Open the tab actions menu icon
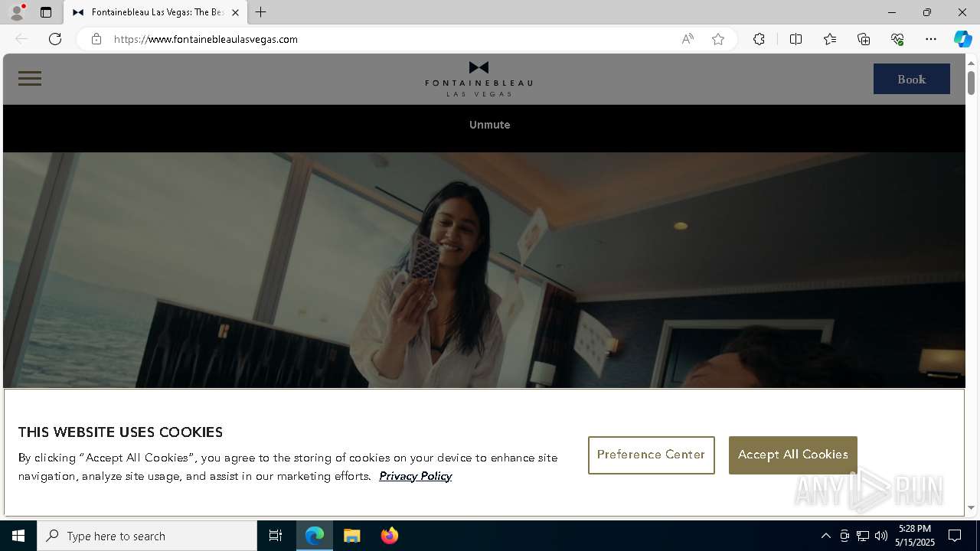Image resolution: width=980 pixels, height=551 pixels. (46, 12)
